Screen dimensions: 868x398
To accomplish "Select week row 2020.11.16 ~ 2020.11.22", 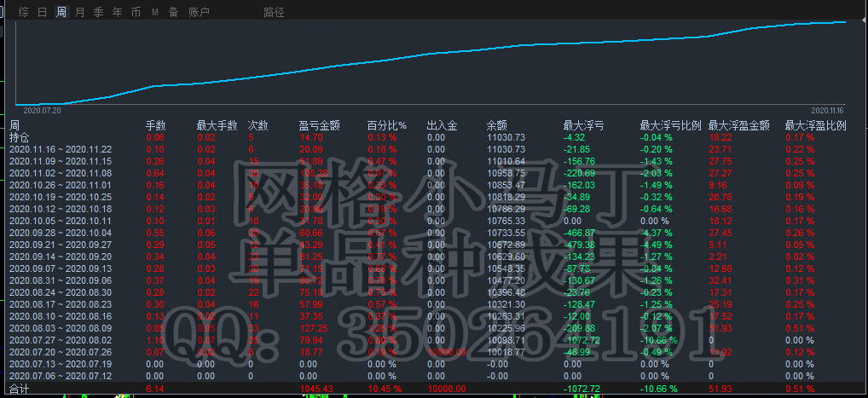I will [x=60, y=149].
